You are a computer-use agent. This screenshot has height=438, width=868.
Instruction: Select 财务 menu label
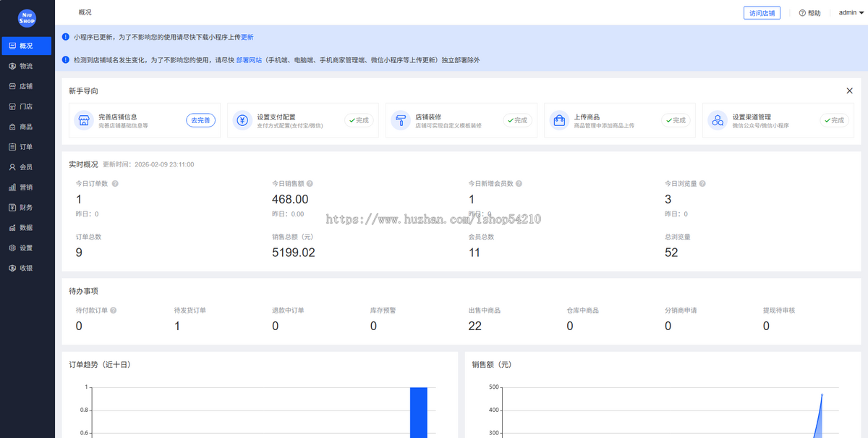(26, 208)
